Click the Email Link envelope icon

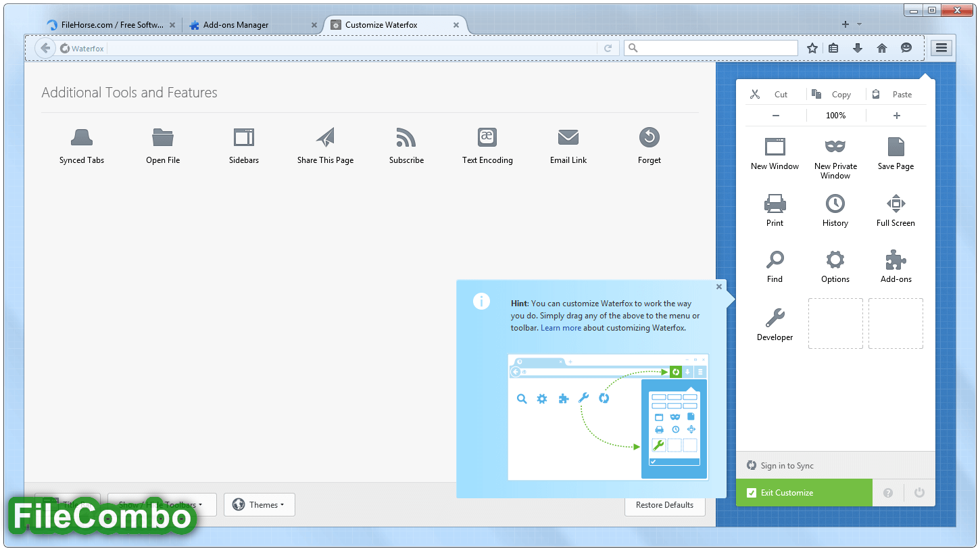pos(568,137)
